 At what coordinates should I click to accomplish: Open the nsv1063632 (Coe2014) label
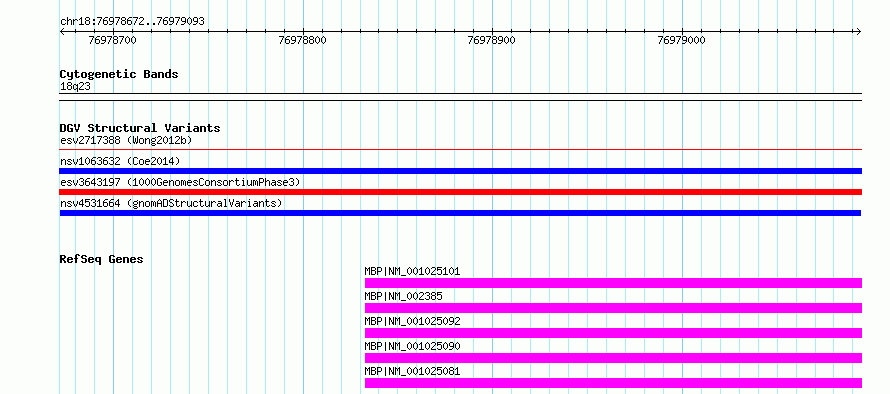[x=120, y=161]
